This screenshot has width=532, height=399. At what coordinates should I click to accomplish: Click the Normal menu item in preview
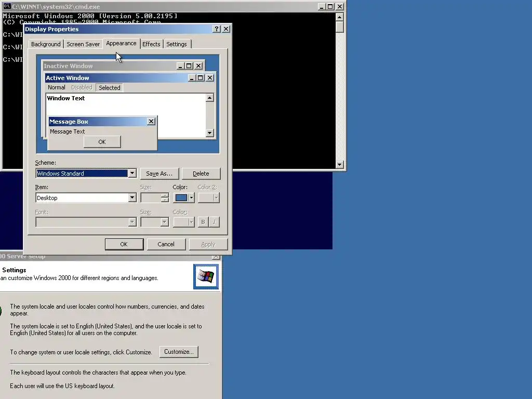[56, 87]
